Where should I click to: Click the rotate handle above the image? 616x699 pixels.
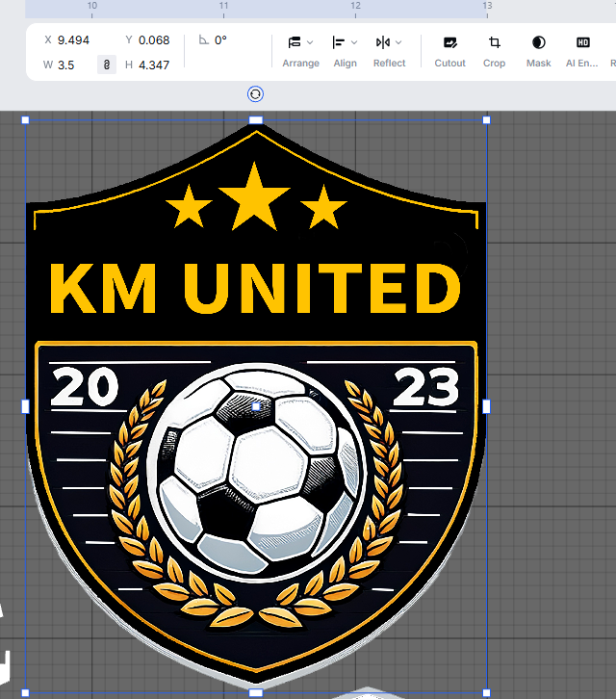tap(255, 94)
